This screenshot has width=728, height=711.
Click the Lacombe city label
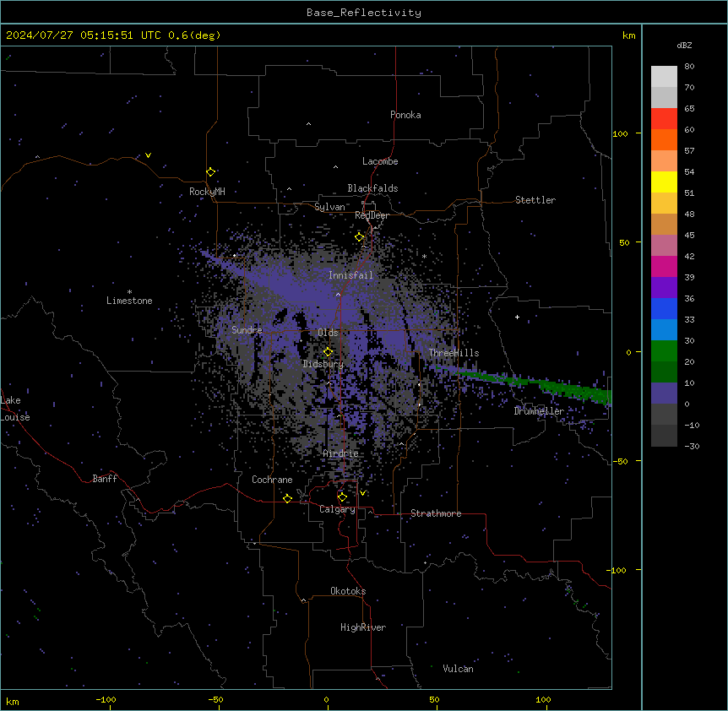point(380,161)
